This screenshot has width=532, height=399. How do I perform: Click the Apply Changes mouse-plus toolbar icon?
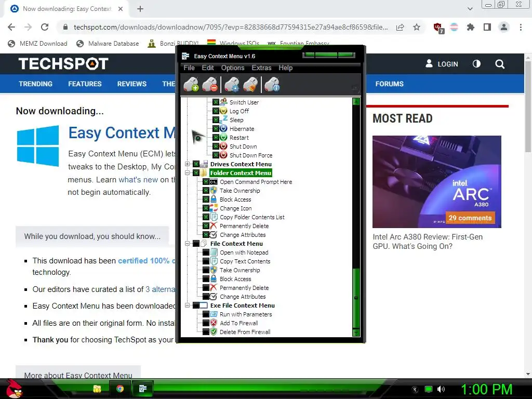point(191,85)
